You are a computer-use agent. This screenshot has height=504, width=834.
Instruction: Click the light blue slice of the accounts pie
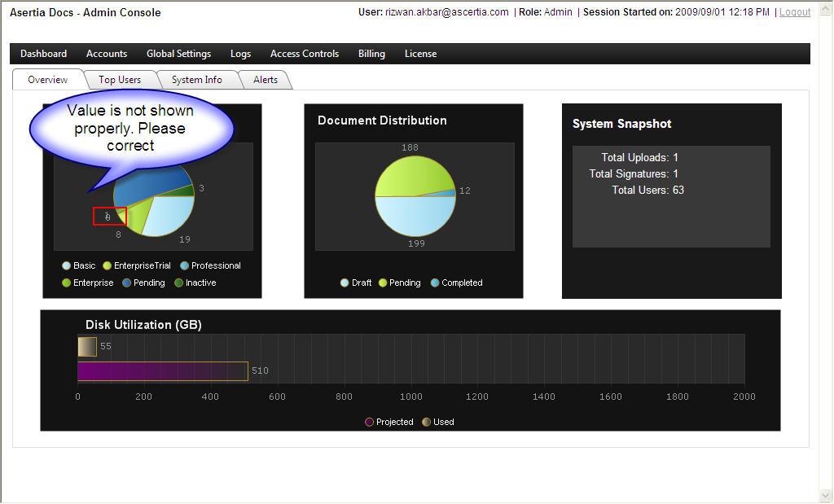[170, 215]
